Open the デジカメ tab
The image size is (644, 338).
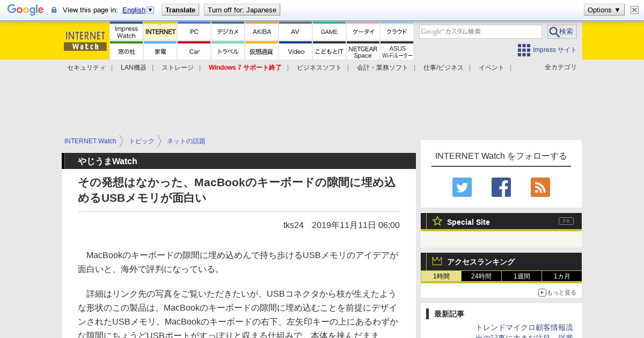(228, 31)
